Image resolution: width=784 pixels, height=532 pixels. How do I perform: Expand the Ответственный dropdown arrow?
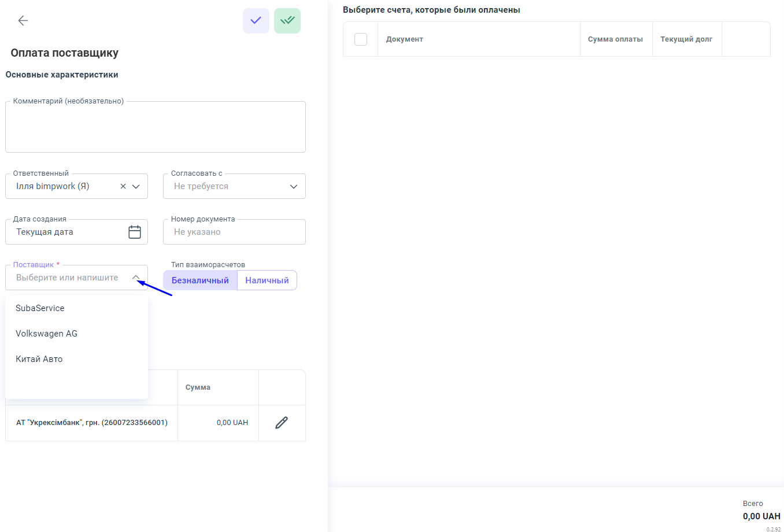click(x=136, y=186)
